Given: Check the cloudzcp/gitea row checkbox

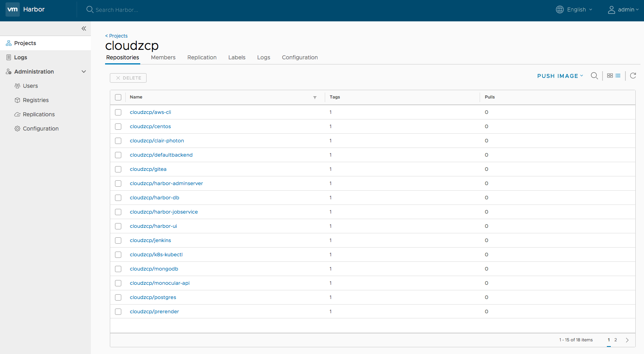Looking at the screenshot, I should (118, 169).
